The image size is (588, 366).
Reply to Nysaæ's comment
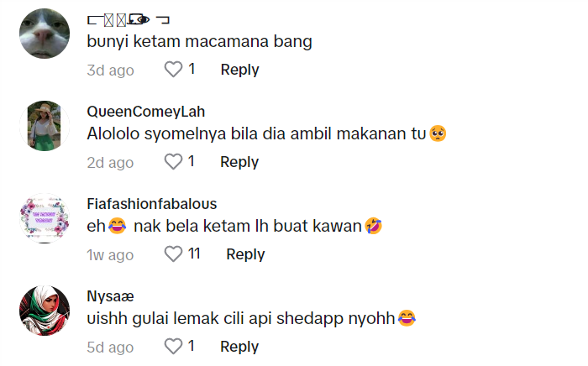pos(239,347)
